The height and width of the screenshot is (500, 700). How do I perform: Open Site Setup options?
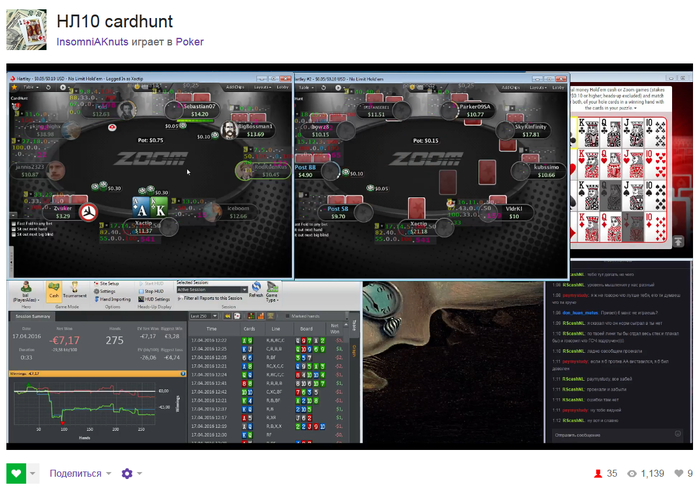coord(106,283)
